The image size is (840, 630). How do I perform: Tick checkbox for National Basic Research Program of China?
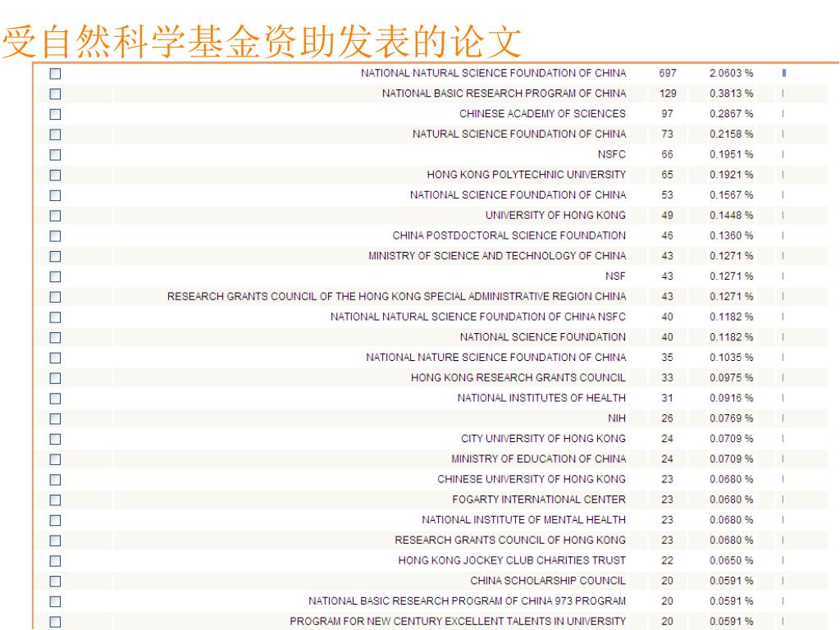pyautogui.click(x=55, y=94)
